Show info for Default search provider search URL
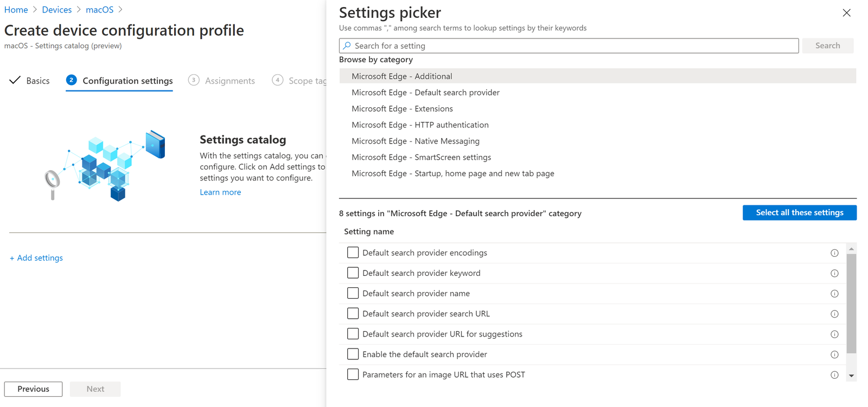This screenshot has width=868, height=407. coord(834,314)
